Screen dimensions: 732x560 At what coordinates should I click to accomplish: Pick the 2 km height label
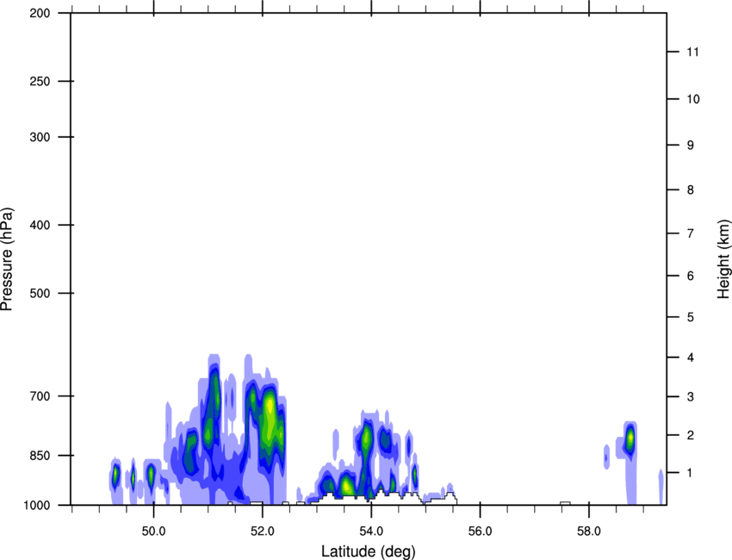tap(691, 435)
